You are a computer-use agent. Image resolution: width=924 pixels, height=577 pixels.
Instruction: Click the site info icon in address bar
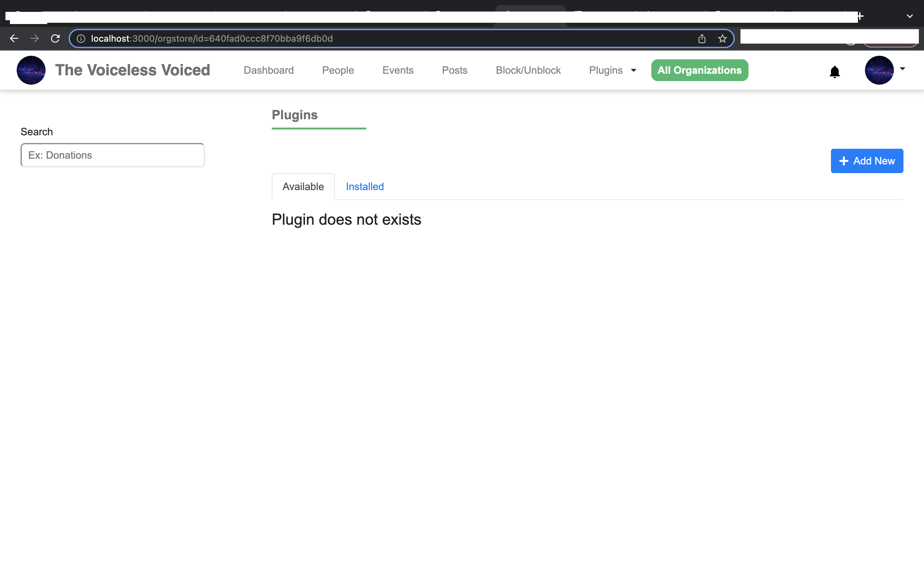[81, 38]
